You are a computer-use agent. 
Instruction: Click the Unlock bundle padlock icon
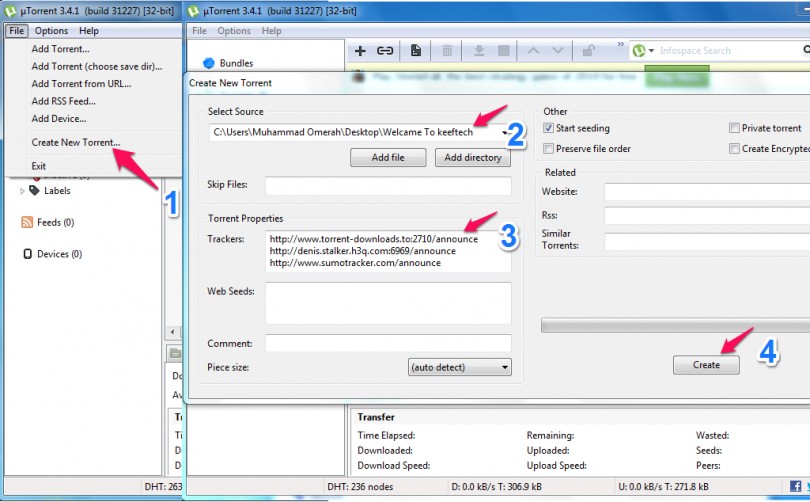pos(588,50)
